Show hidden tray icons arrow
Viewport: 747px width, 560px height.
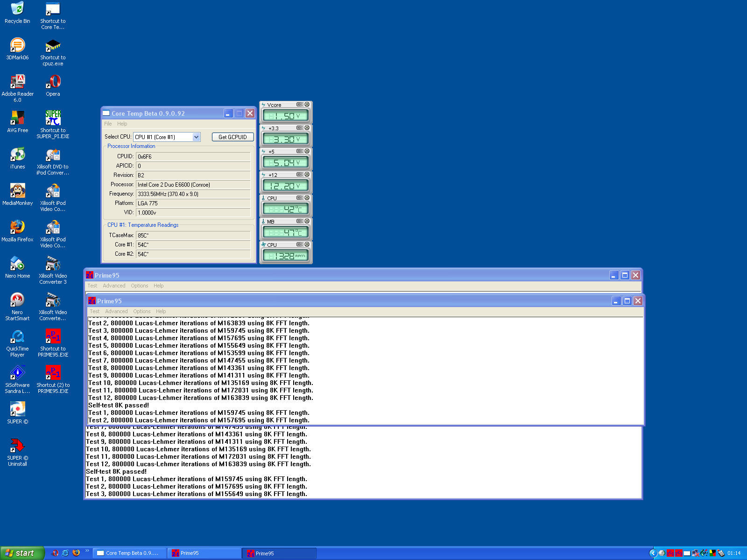(x=653, y=553)
